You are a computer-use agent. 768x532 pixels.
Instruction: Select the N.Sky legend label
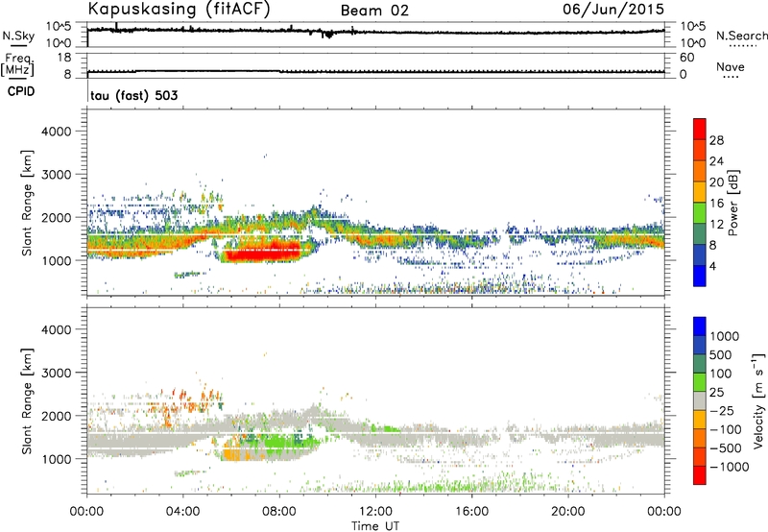pos(18,36)
